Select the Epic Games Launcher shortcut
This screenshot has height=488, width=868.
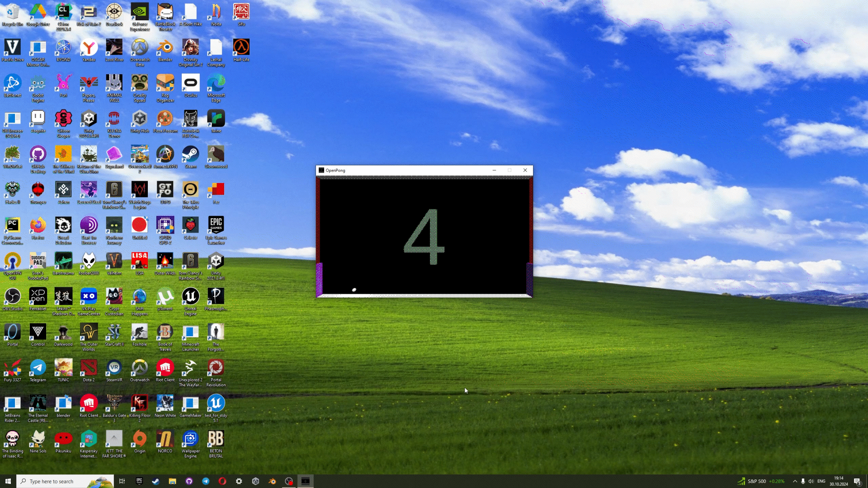click(x=216, y=226)
